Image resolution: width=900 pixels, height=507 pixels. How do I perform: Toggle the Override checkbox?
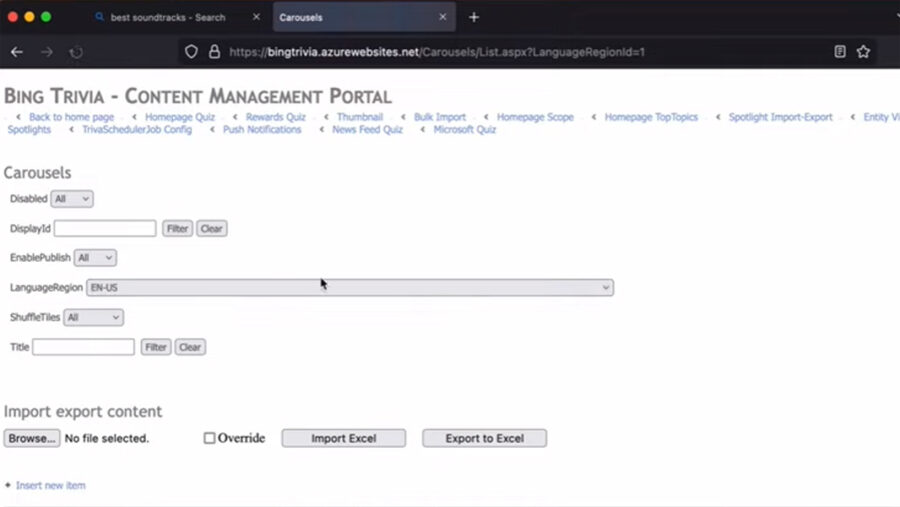pyautogui.click(x=209, y=438)
